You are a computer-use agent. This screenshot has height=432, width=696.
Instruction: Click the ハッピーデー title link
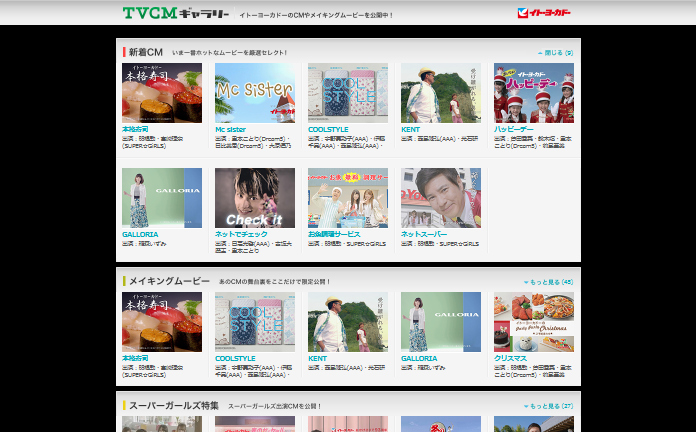tap(514, 129)
